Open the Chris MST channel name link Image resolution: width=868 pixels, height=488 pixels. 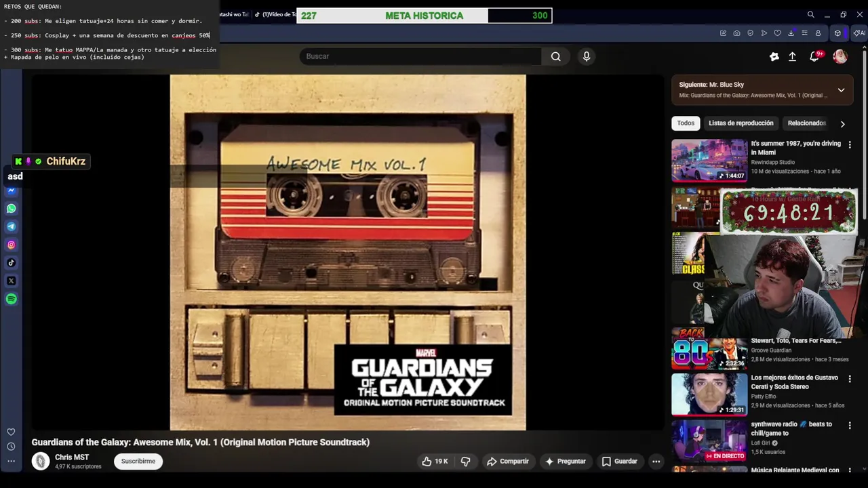pyautogui.click(x=72, y=457)
